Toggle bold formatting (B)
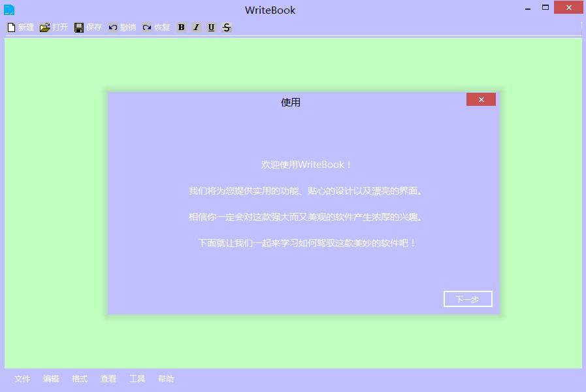586x392 pixels. [182, 27]
